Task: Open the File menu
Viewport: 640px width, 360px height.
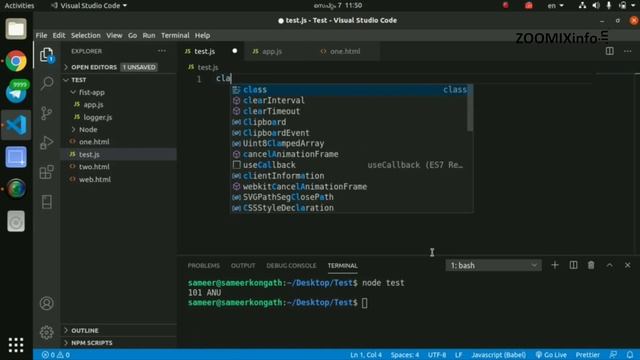Action: tap(41, 35)
